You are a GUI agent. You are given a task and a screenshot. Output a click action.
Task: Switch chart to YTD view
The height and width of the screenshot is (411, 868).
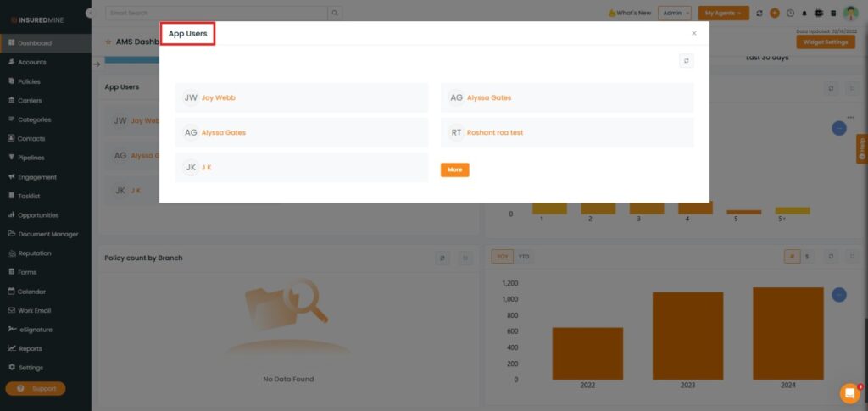[x=524, y=257]
